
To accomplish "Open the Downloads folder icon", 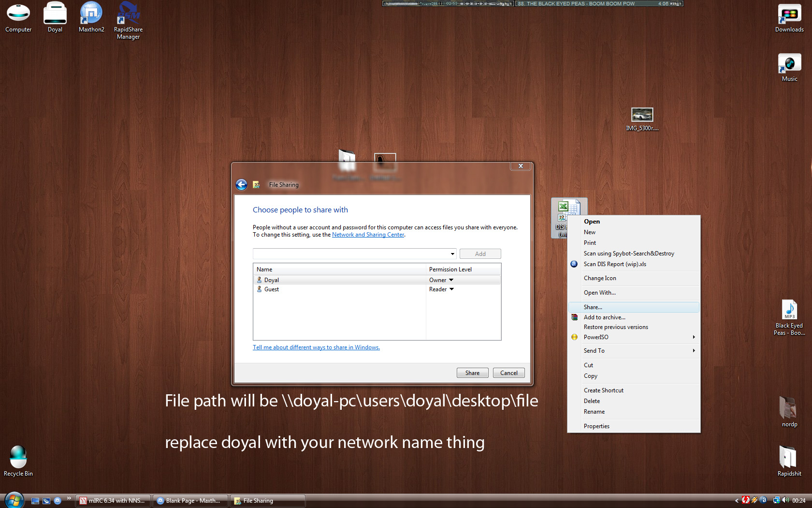I will pyautogui.click(x=789, y=15).
